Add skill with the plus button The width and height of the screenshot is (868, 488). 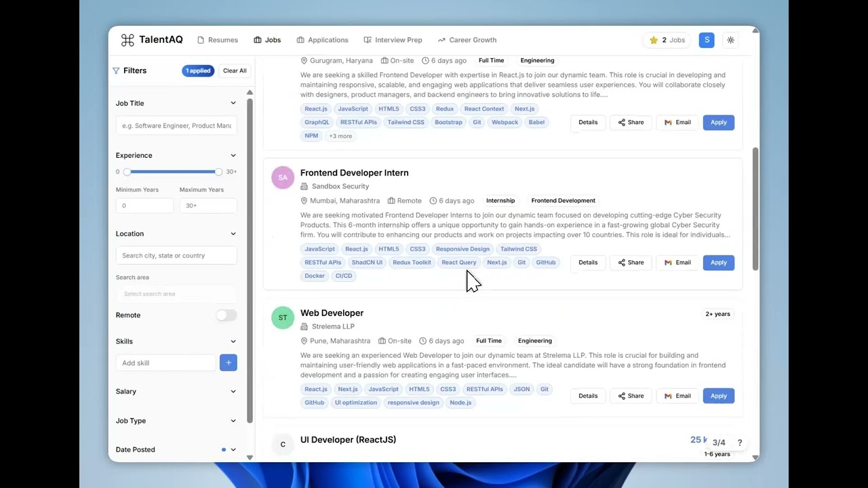229,363
